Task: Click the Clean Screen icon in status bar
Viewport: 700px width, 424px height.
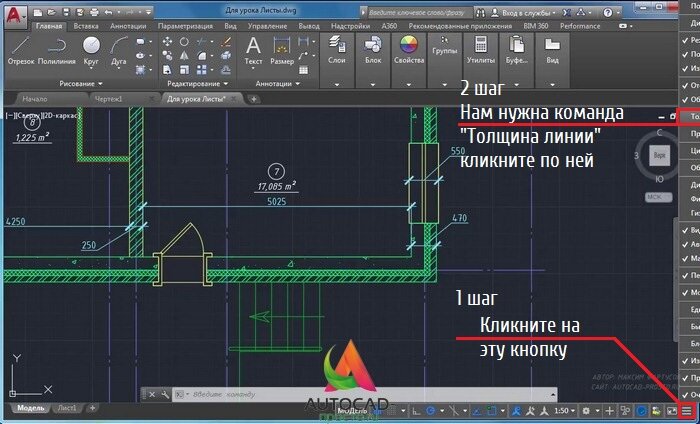Action: pos(672,411)
